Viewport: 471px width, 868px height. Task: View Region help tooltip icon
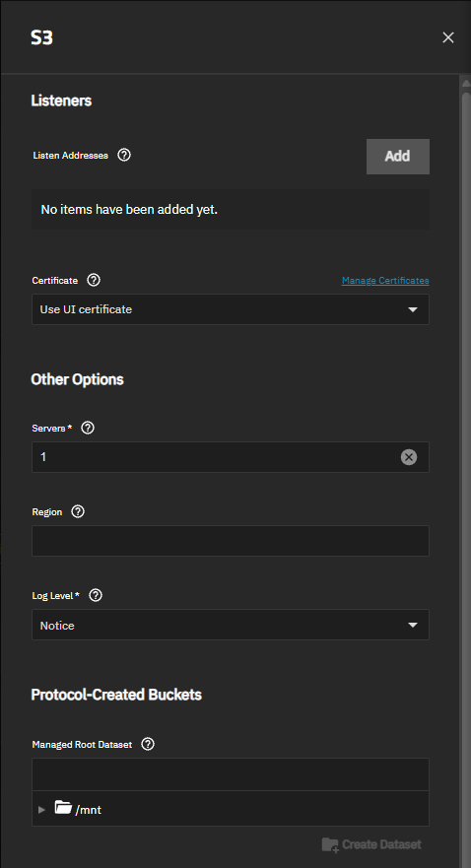click(79, 511)
